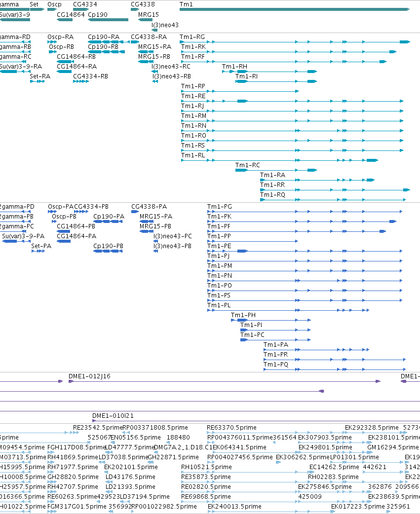The width and height of the screenshot is (420, 514).
Task: Click the Set-PA polypeptide
Action: click(38, 251)
